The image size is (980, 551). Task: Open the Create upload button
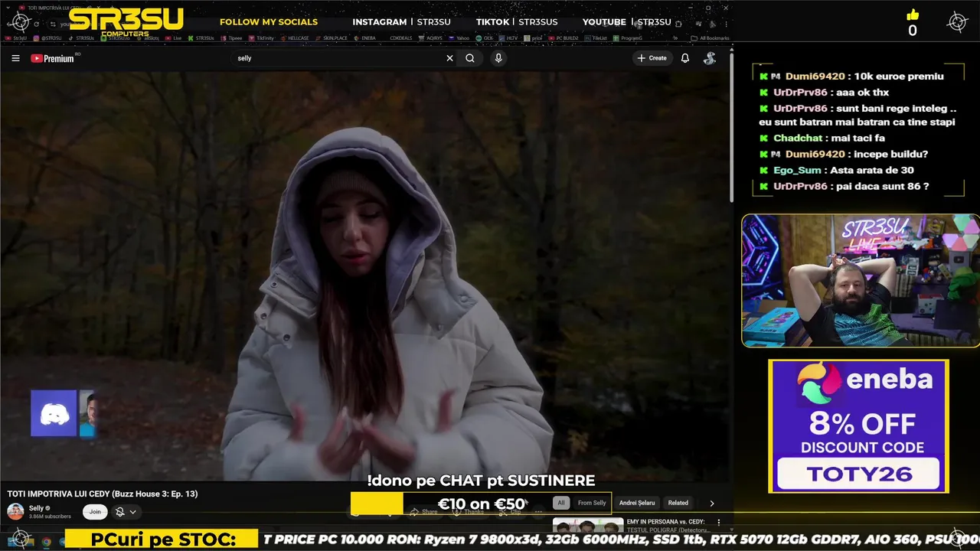[652, 58]
